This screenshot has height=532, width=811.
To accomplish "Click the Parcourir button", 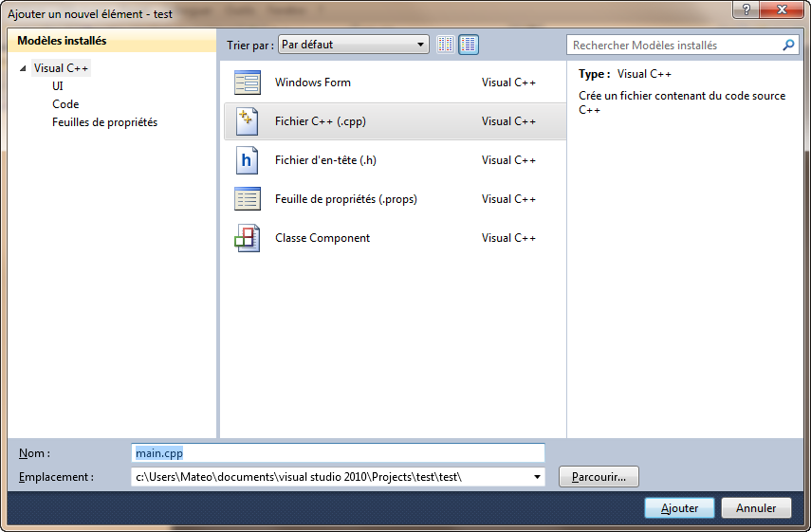I will pos(599,476).
